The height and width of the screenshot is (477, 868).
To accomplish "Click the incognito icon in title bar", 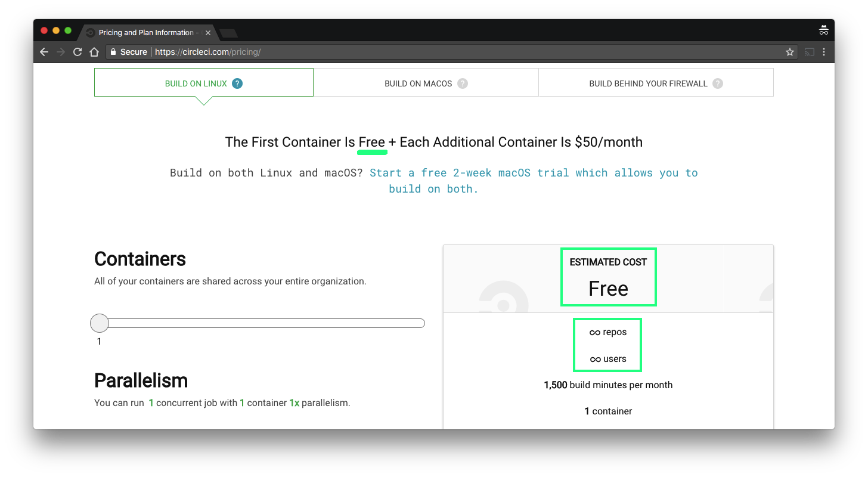I will tap(824, 30).
